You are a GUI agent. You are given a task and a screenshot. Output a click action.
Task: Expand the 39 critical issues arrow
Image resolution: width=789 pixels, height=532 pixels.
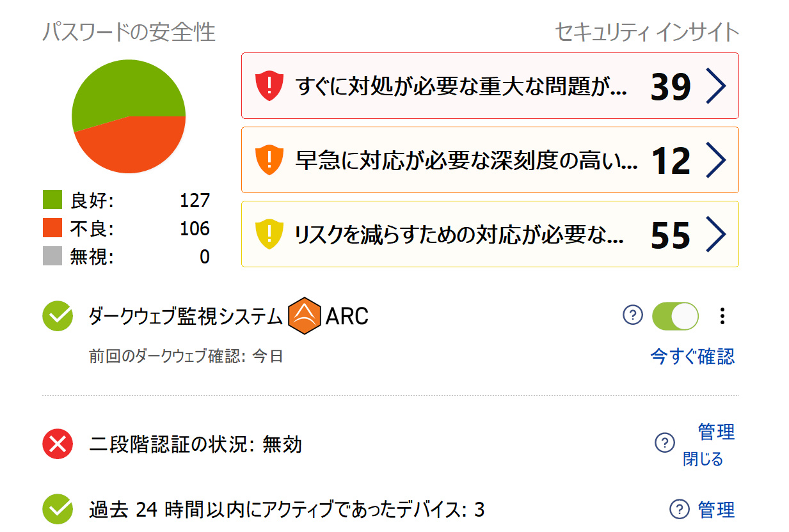716,86
